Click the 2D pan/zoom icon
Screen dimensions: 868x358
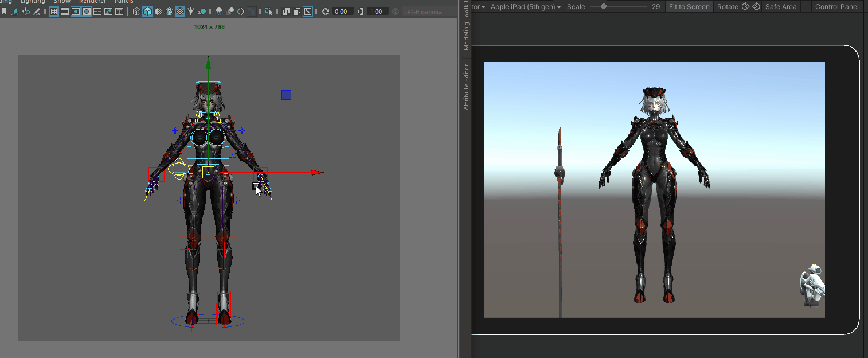26,11
